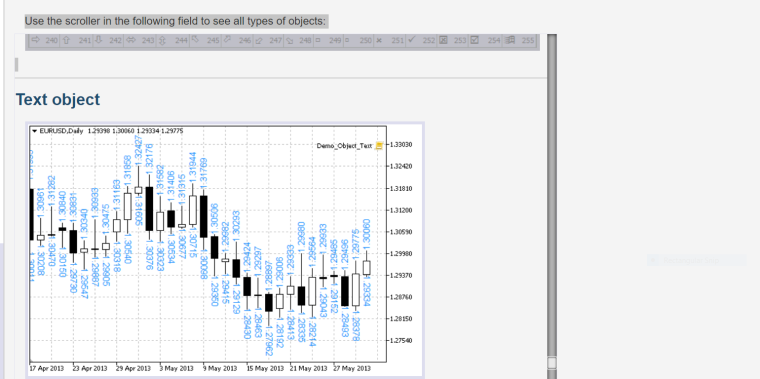The height and width of the screenshot is (379, 760).
Task: Click the up-left diagonal arrow beside 245
Action: click(195, 40)
